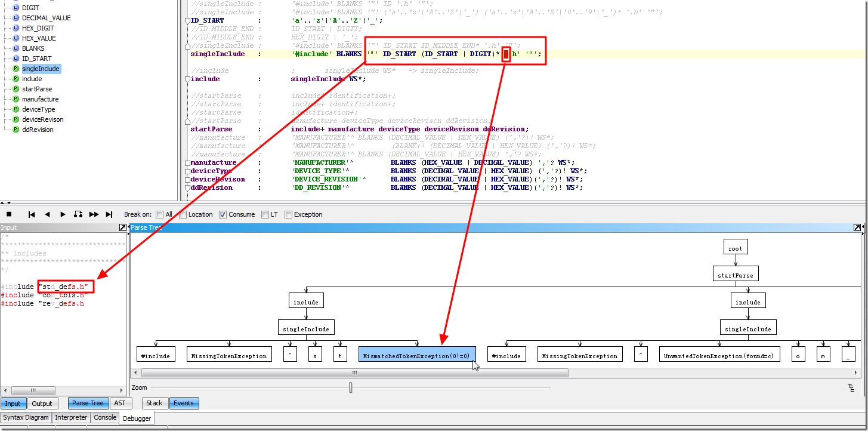Image resolution: width=868 pixels, height=431 pixels.
Task: Show the Output panel
Action: (42, 404)
